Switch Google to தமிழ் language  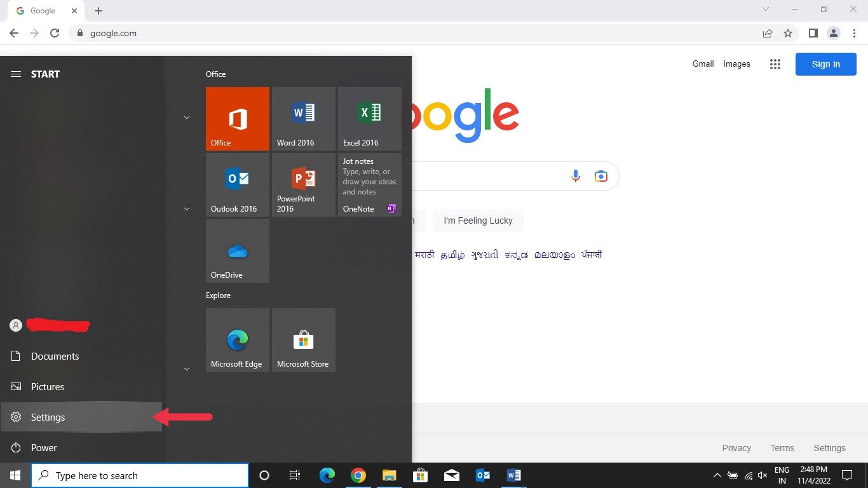[x=452, y=255]
